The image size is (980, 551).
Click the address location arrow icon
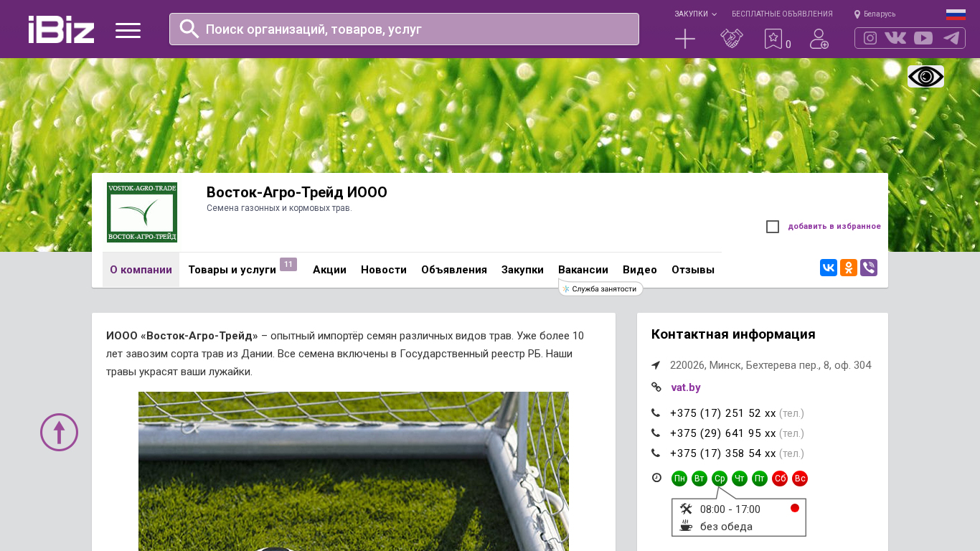click(x=656, y=365)
